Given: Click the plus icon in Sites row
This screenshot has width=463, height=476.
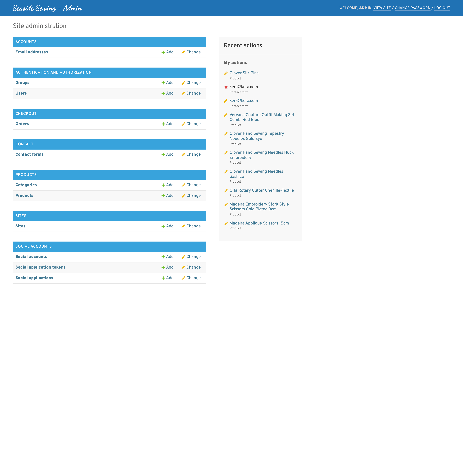Looking at the screenshot, I should (x=163, y=226).
